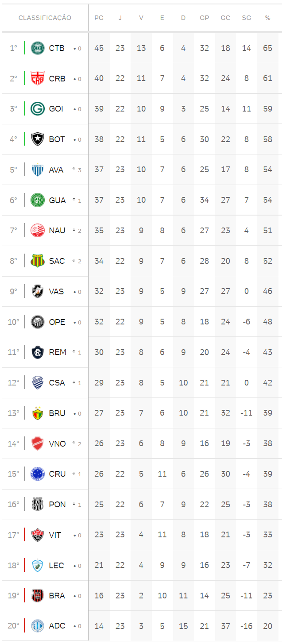Image resolution: width=282 pixels, height=644 pixels.
Task: Click the up arrow indicator beside AVA
Action: (x=74, y=170)
